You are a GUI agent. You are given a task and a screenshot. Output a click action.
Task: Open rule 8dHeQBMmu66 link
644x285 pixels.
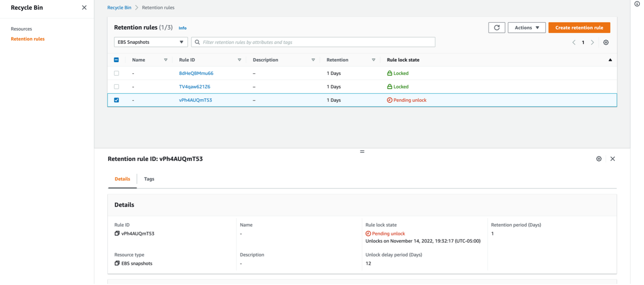(x=196, y=73)
